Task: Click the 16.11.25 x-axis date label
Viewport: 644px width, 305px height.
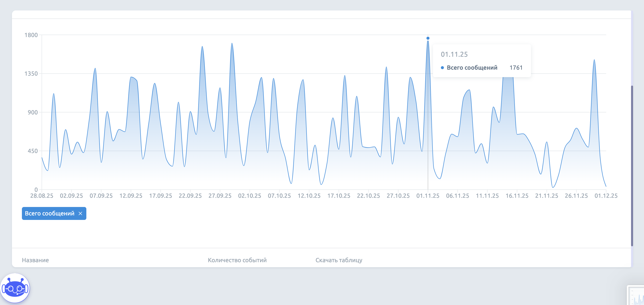Action: point(517,196)
